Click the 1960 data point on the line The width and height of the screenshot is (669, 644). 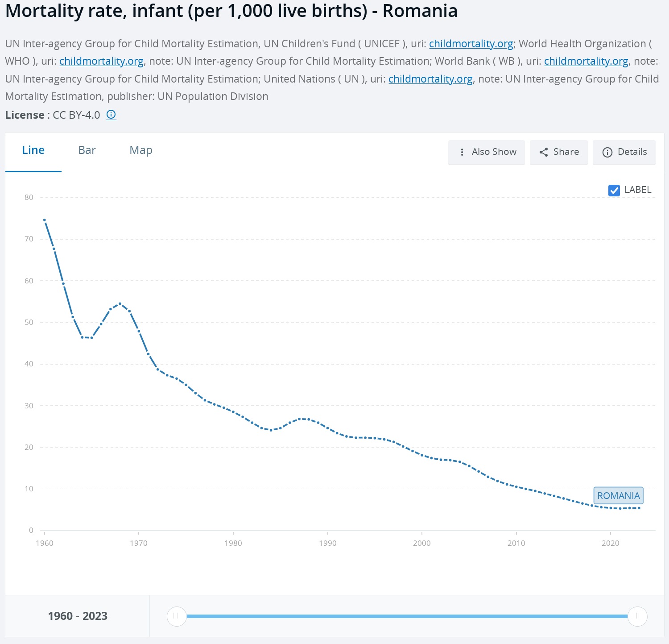pyautogui.click(x=45, y=220)
